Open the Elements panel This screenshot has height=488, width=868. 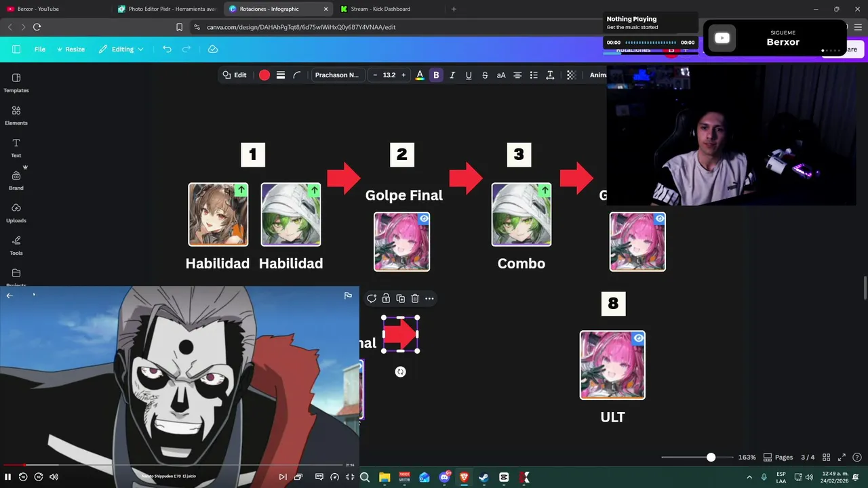tap(16, 115)
